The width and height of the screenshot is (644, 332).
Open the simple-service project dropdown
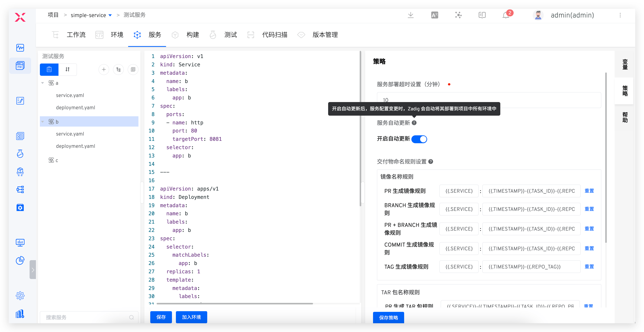pyautogui.click(x=91, y=15)
